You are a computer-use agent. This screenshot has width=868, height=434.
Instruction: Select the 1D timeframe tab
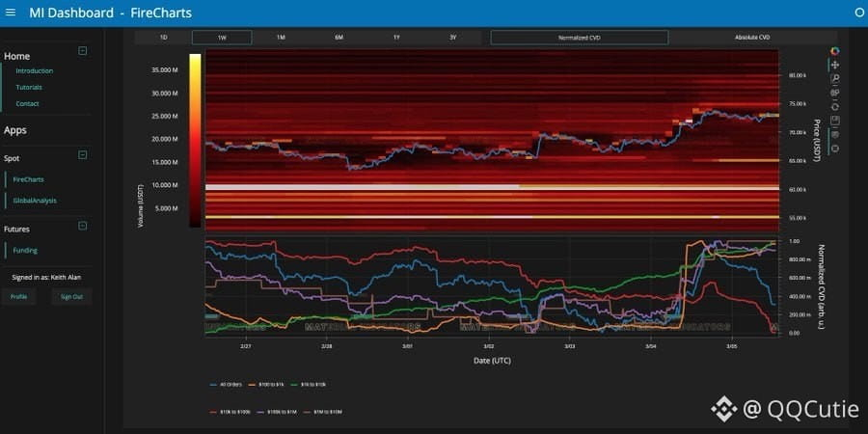coord(164,37)
